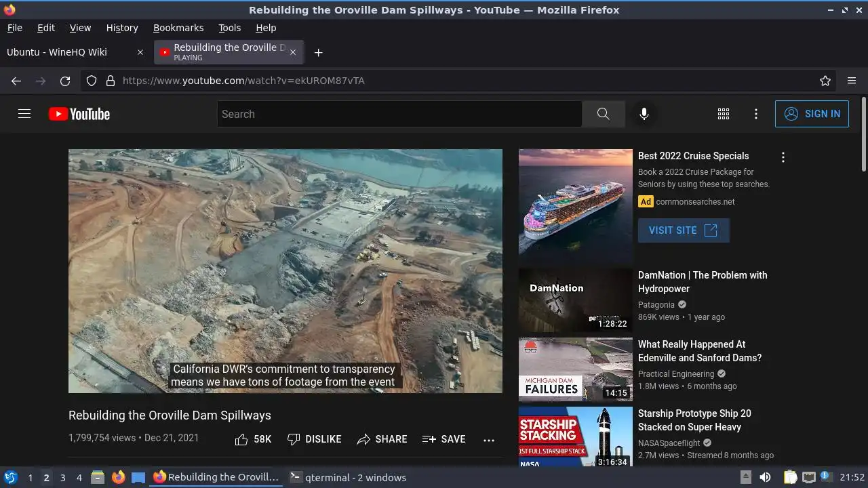Image resolution: width=868 pixels, height=488 pixels.
Task: Open the Michigan Dam Failures thumbnail
Action: pyautogui.click(x=576, y=369)
